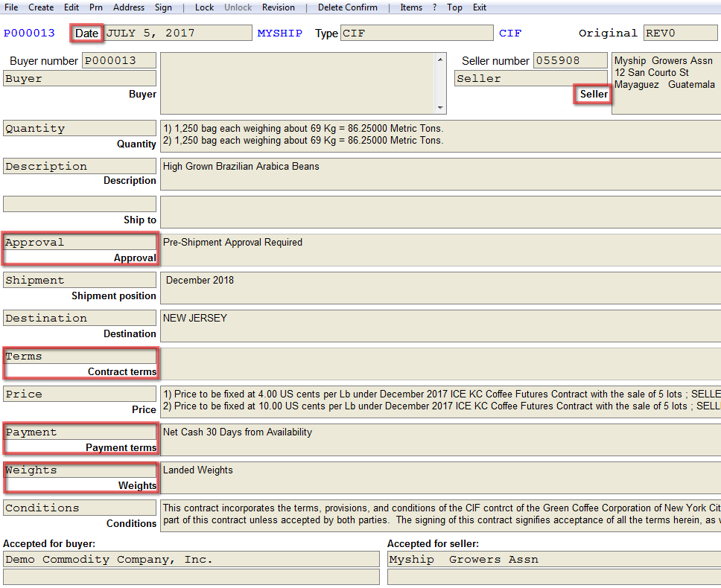Viewport: 721px width, 588px height.
Task: Click the date field showing JULY 5, 2017
Action: 179,33
